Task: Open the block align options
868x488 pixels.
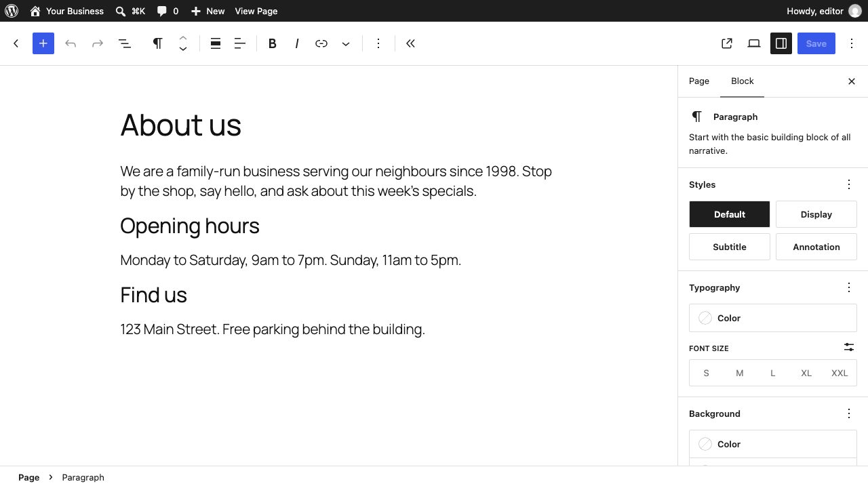Action: coord(216,43)
